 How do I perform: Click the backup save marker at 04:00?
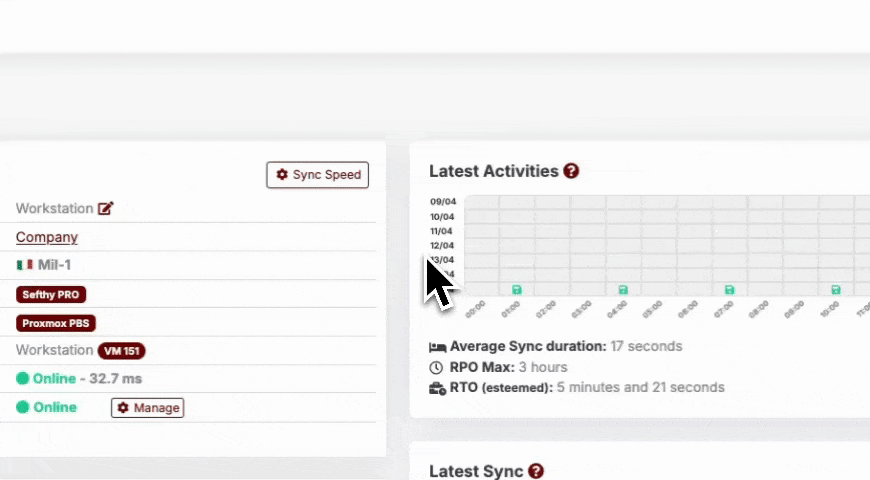point(623,290)
